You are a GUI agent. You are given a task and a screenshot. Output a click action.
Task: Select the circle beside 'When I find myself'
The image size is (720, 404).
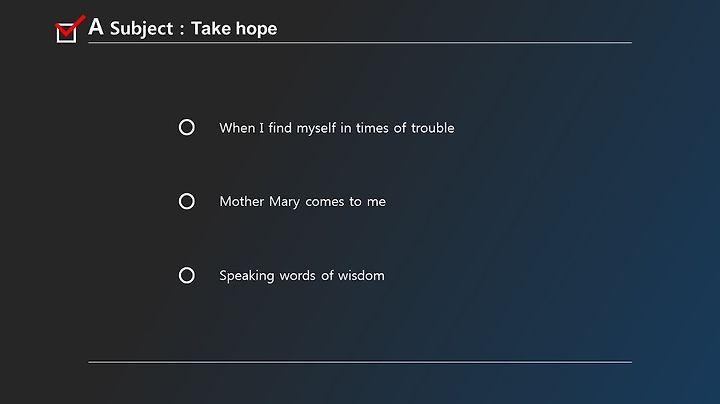186,127
